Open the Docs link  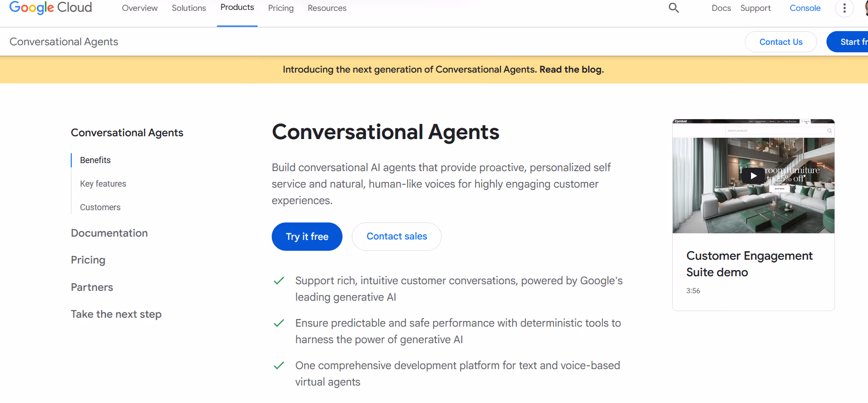point(721,8)
